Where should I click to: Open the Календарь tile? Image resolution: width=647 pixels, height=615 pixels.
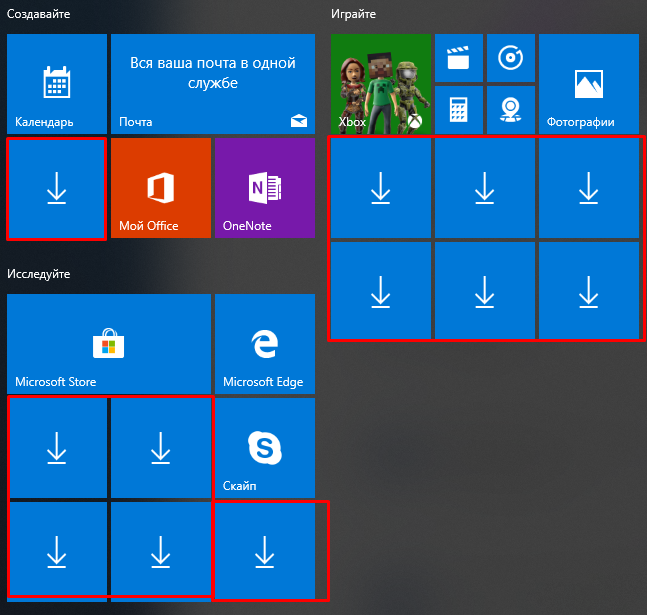(57, 84)
